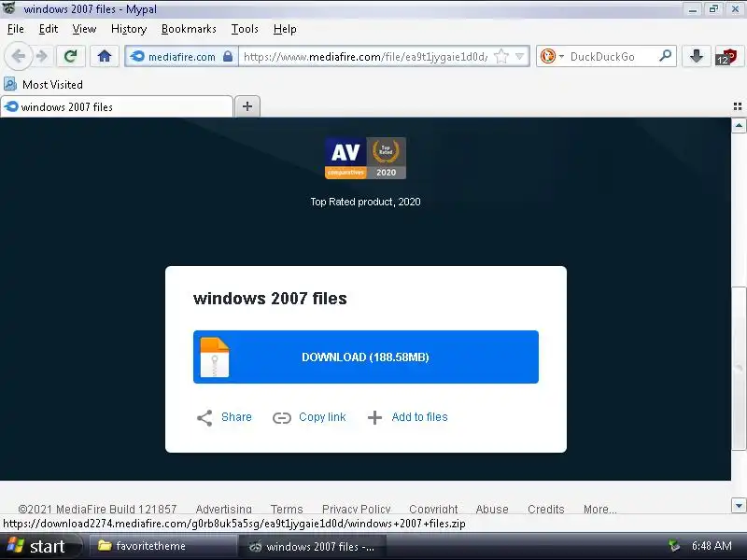Viewport: 747px width, 560px height.
Task: Click the Add to files link
Action: [419, 417]
